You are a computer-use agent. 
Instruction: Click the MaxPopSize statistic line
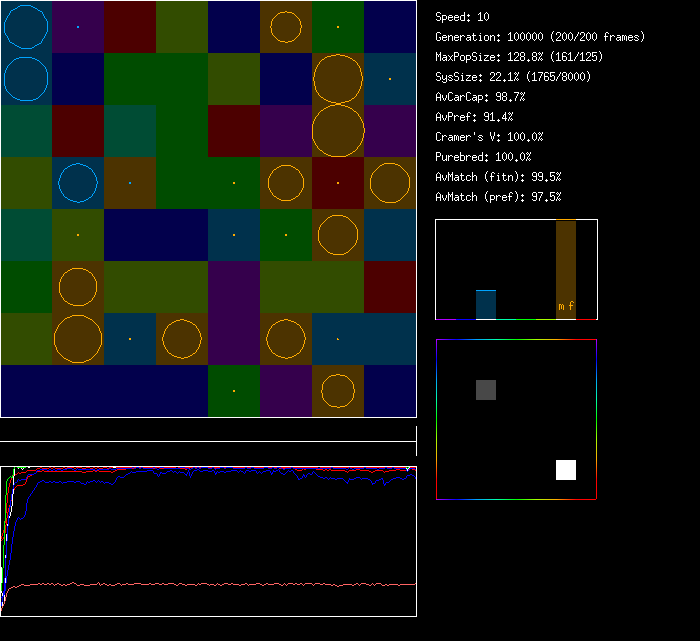518,57
